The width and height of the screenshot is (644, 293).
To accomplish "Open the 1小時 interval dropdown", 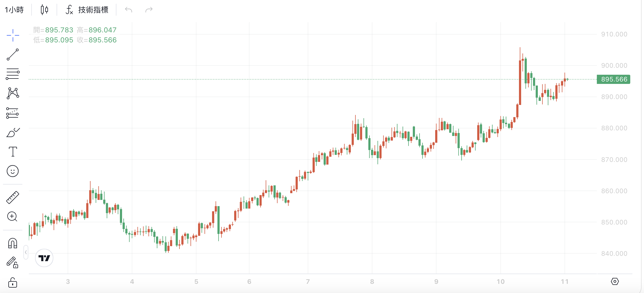I will (x=14, y=10).
